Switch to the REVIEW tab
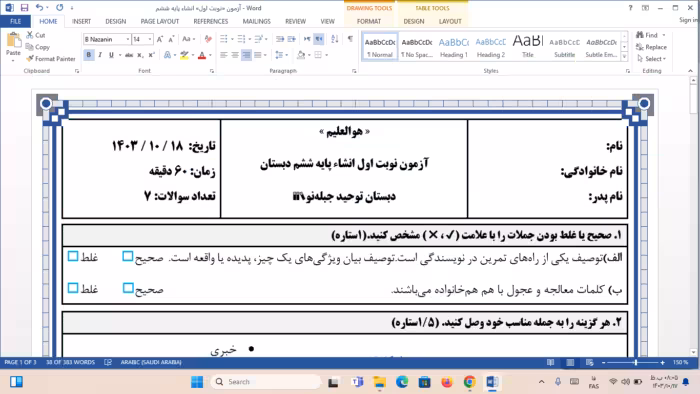 (296, 21)
